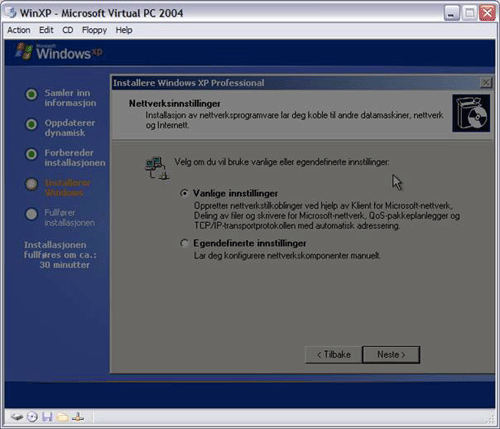This screenshot has width=500, height=429.
Task: Close the Installere Windows XP dialog
Action: coord(486,82)
